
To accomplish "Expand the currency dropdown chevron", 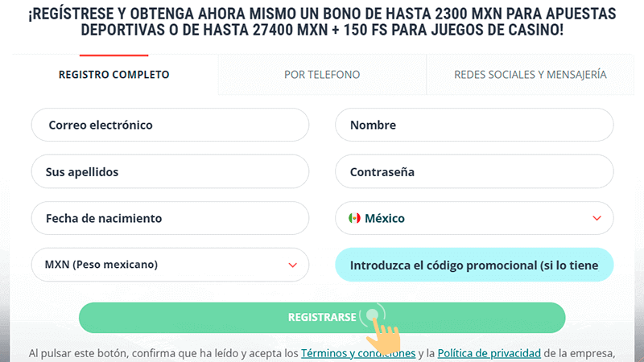I will [292, 265].
